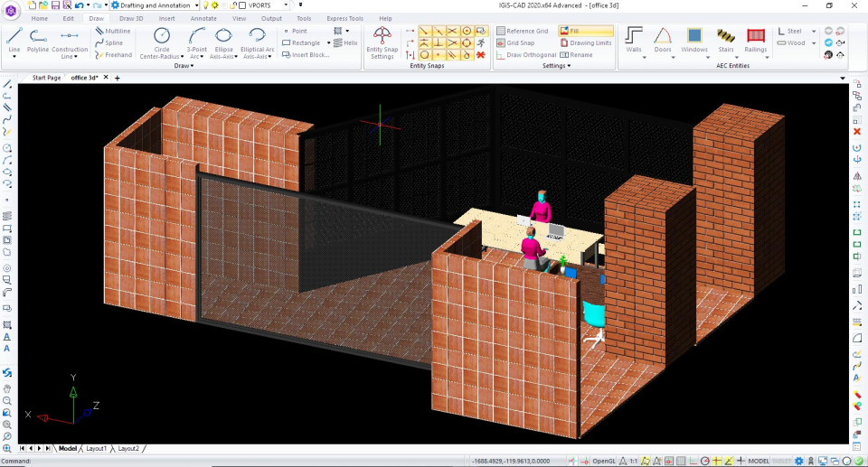
Task: Toggle the Fill setting
Action: point(586,31)
